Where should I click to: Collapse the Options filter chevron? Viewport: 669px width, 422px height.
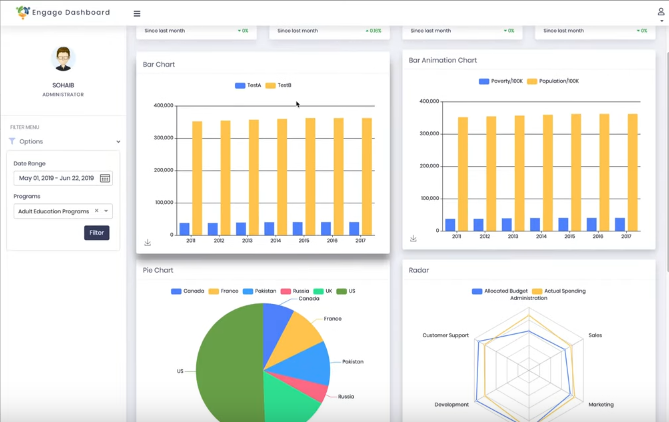[118, 142]
